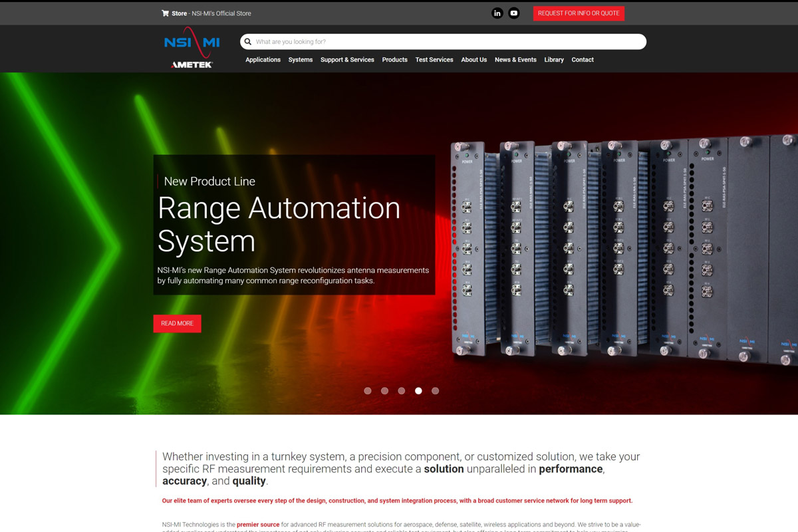Click the shopping cart Store icon
Viewport: 798px width, 532px height.
click(165, 13)
